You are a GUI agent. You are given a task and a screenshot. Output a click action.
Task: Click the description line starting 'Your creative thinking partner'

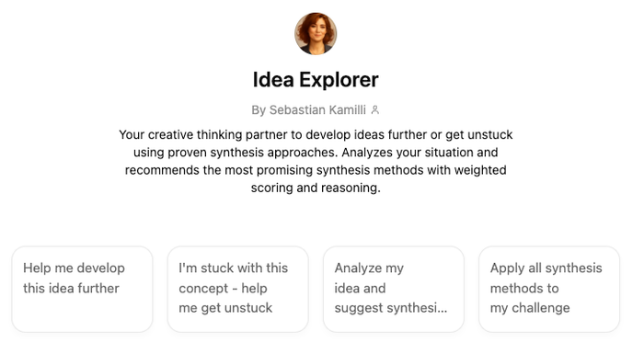(316, 134)
